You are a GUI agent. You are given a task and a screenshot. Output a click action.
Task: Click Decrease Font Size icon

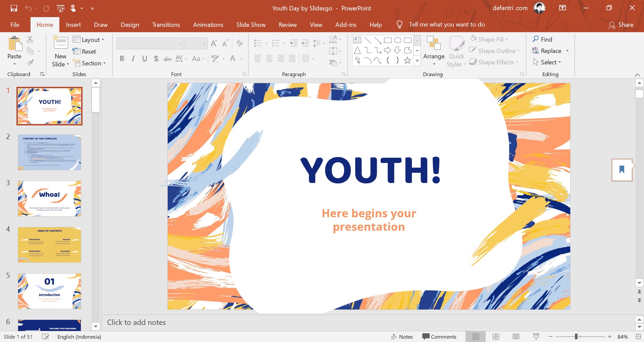[x=225, y=43]
